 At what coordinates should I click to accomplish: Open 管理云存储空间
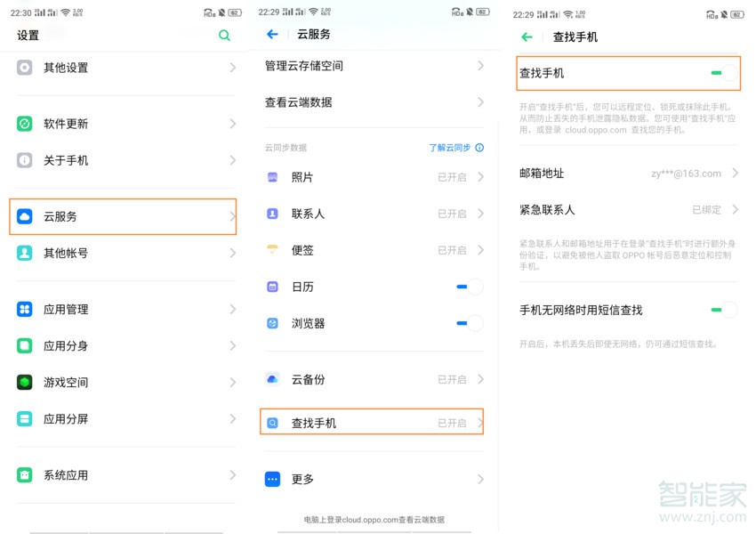click(372, 66)
